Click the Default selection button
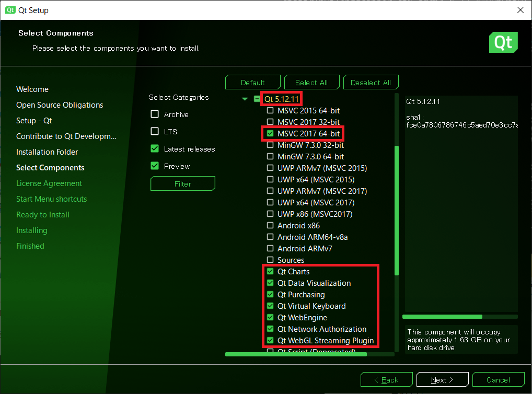The height and width of the screenshot is (394, 532). pos(253,83)
